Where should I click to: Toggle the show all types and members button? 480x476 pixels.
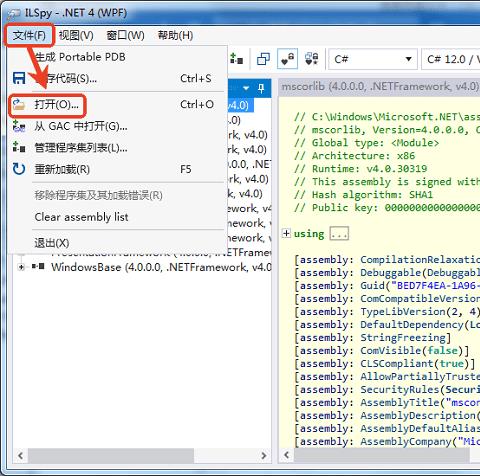(x=312, y=59)
